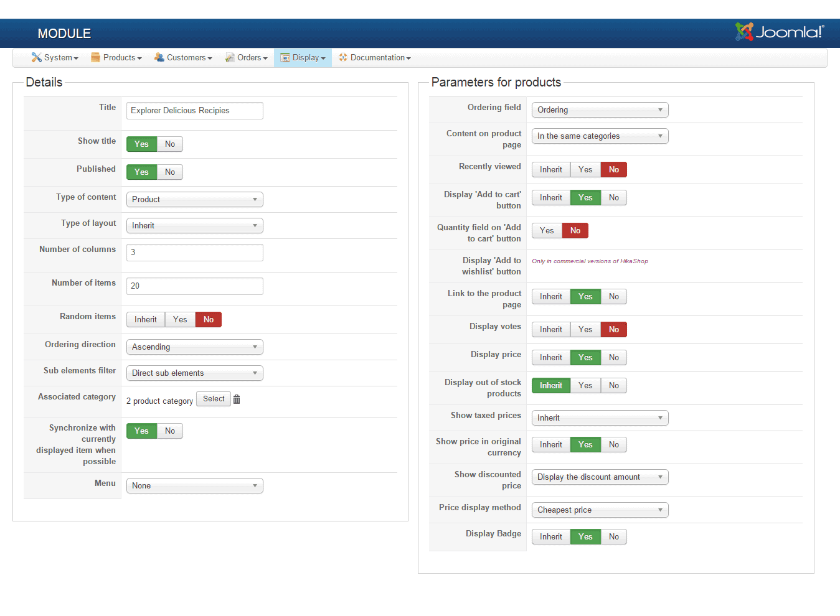Open the Type of content dropdown

(x=194, y=199)
